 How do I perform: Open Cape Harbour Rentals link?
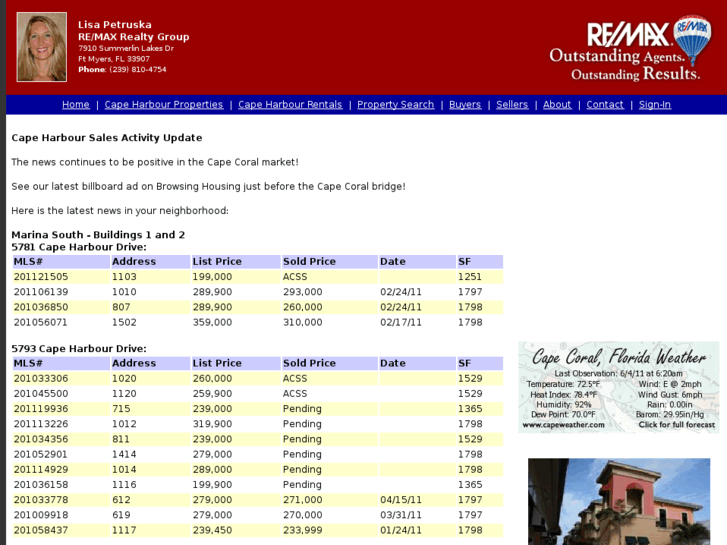coord(290,104)
